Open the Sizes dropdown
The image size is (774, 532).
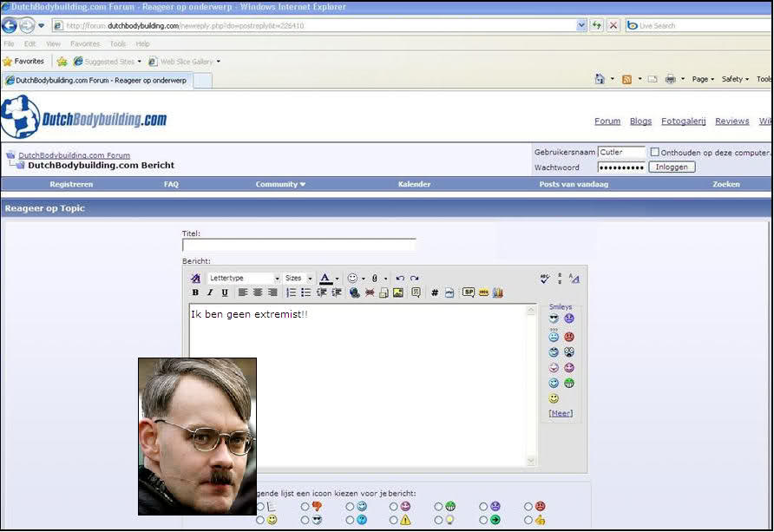point(298,279)
